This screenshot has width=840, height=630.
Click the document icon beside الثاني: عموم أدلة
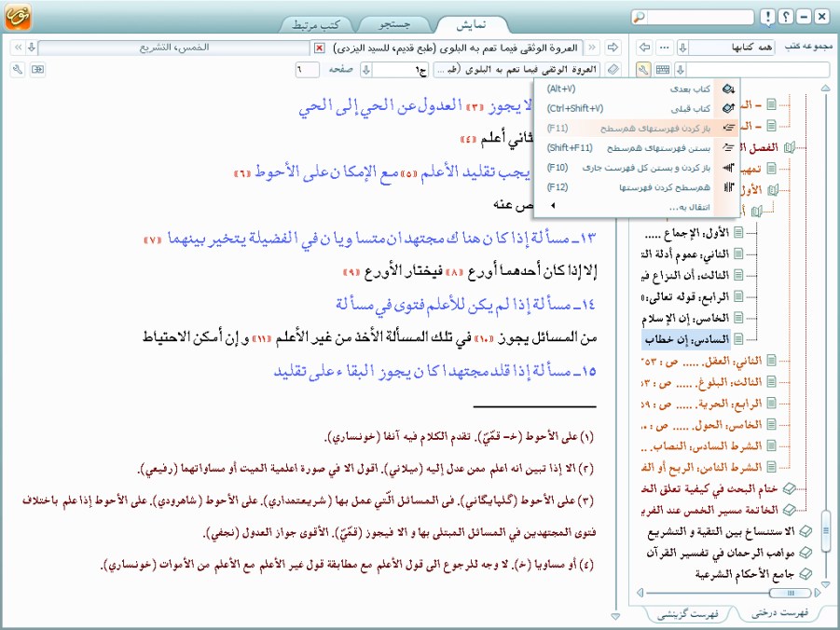(x=738, y=253)
